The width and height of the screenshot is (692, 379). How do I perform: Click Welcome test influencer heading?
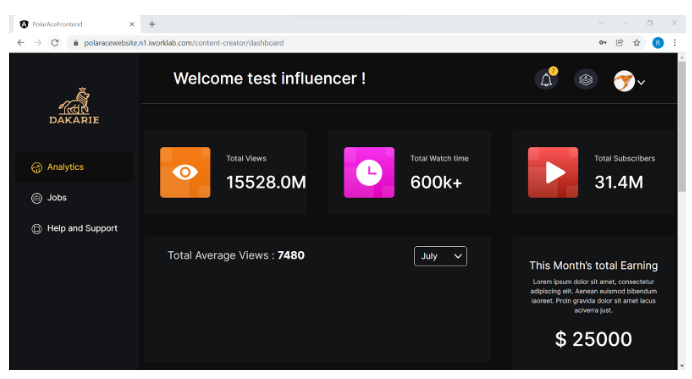[x=269, y=79]
